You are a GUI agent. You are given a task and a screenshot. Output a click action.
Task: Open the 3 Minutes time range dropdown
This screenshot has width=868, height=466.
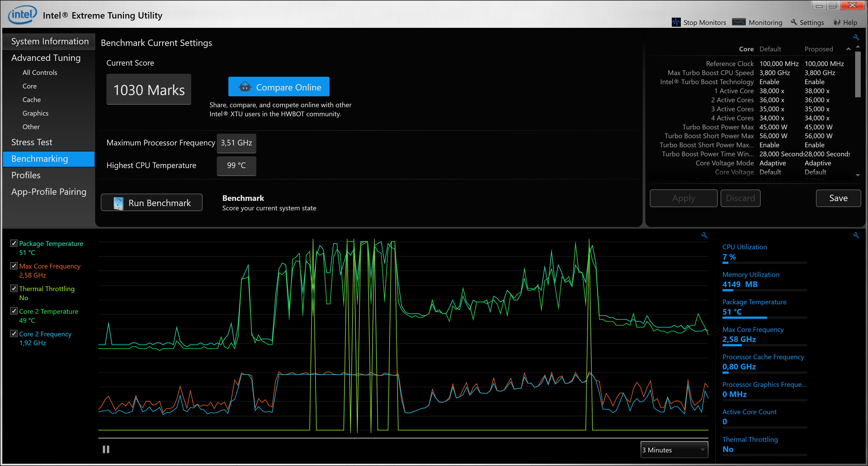674,450
